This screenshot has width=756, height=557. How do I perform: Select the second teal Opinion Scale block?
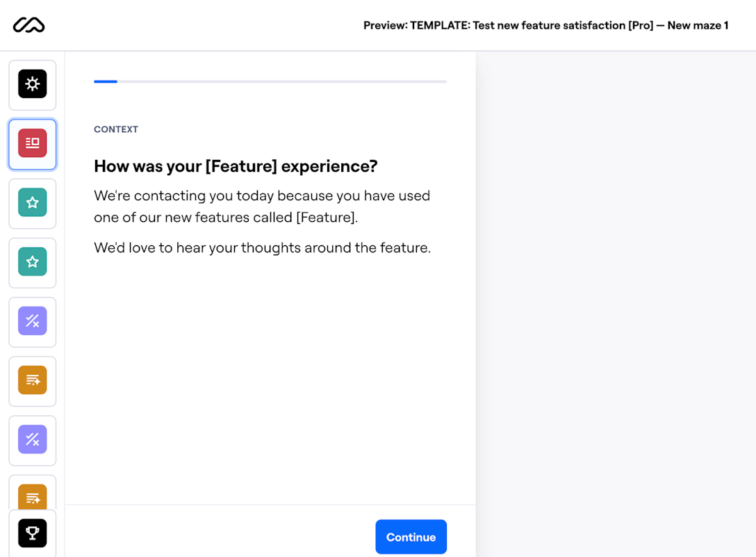point(32,262)
